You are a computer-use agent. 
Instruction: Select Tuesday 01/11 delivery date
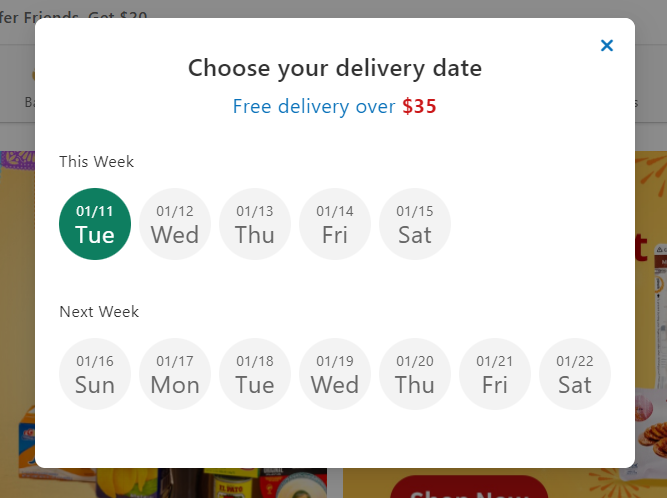tap(95, 224)
